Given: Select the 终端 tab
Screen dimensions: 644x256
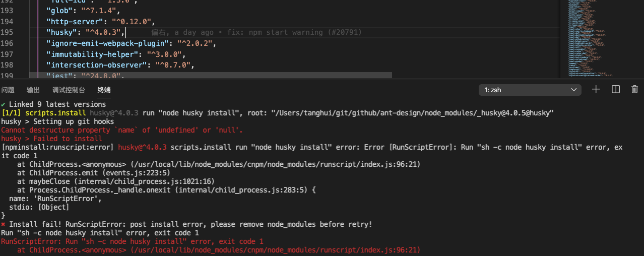Looking at the screenshot, I should tap(104, 90).
